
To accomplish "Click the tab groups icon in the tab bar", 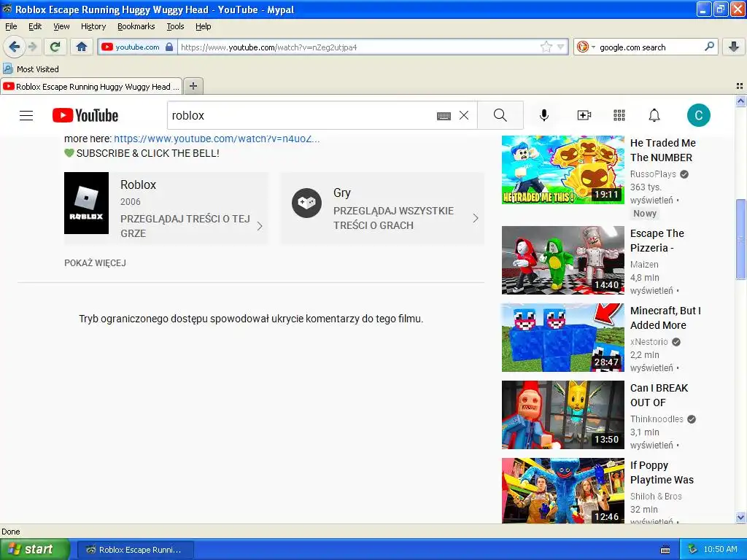I will click(740, 86).
